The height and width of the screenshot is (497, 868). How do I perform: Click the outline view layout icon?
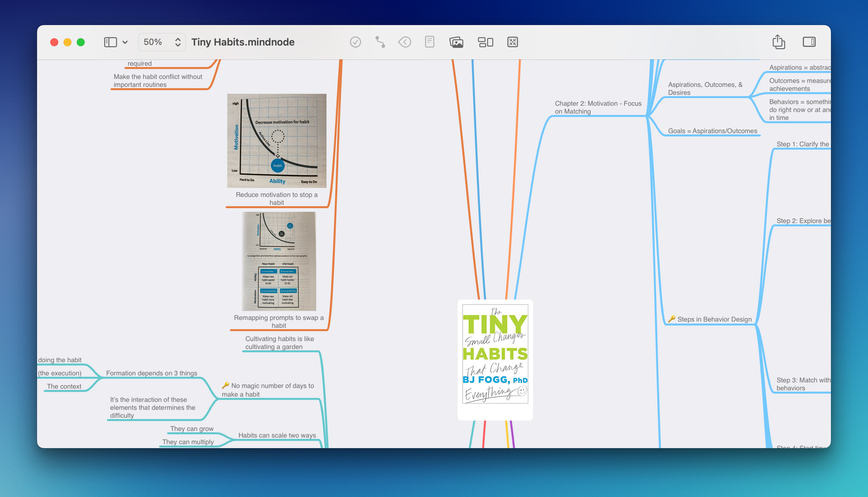485,42
